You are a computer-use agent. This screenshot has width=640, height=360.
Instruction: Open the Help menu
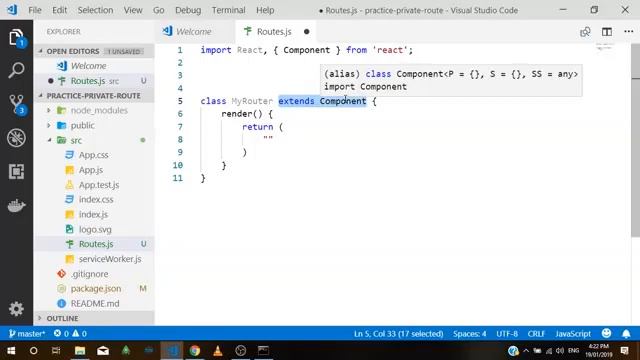coord(265,10)
